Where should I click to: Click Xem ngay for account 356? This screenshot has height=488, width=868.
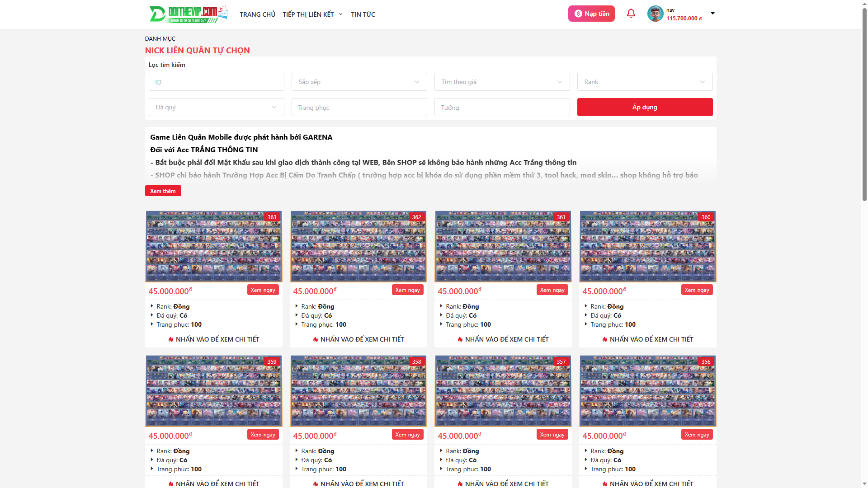[x=697, y=435]
